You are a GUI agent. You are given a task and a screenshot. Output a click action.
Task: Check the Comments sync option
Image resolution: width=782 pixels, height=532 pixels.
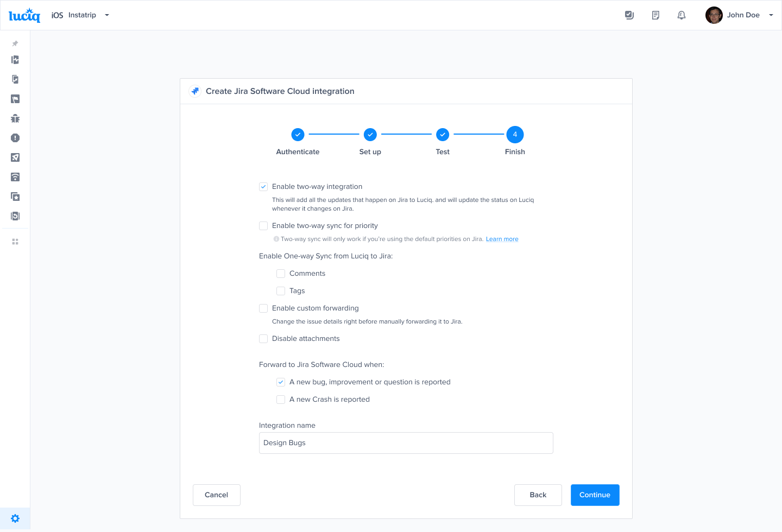(x=281, y=274)
